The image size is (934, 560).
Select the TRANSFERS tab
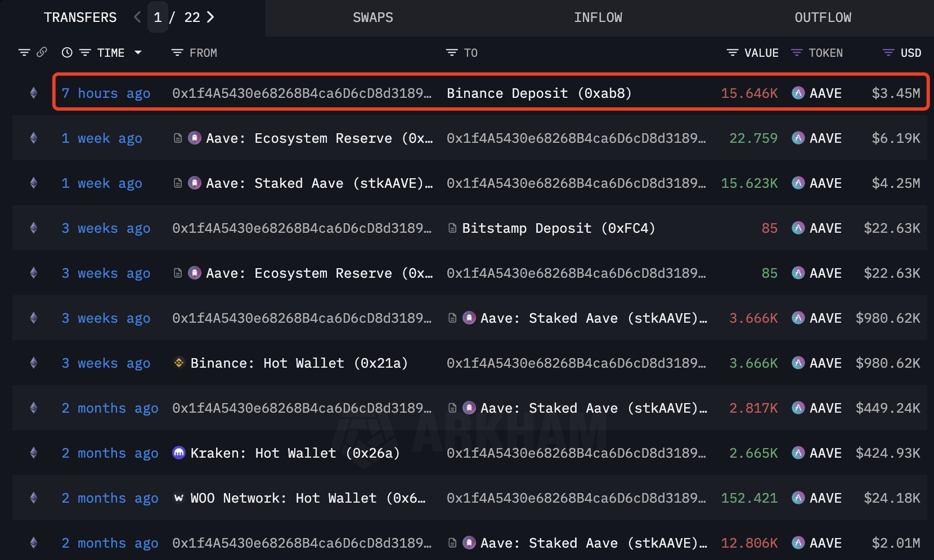(80, 17)
